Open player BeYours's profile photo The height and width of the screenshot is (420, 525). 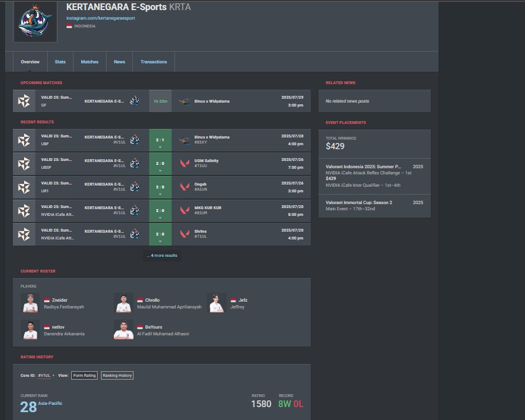click(x=123, y=330)
